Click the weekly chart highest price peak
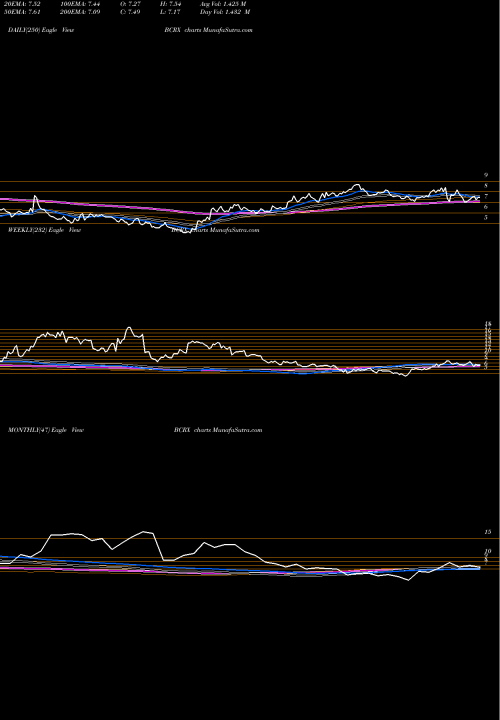 coord(129,328)
